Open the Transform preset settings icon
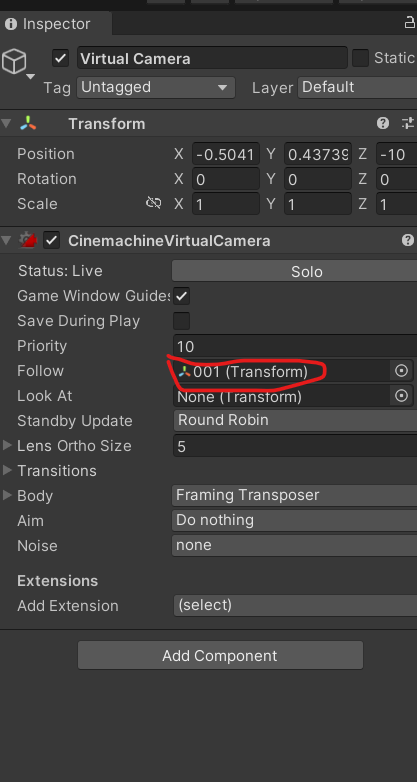The width and height of the screenshot is (417, 782). point(408,123)
